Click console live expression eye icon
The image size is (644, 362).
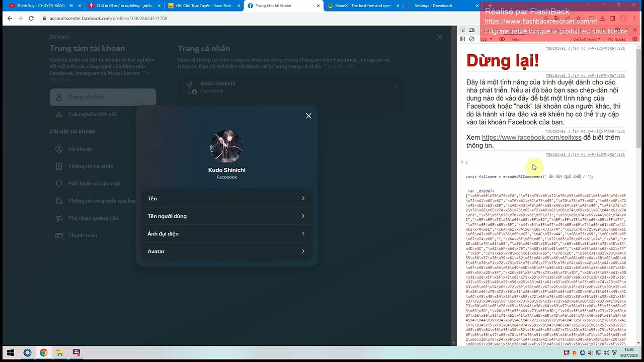pyautogui.click(x=502, y=39)
